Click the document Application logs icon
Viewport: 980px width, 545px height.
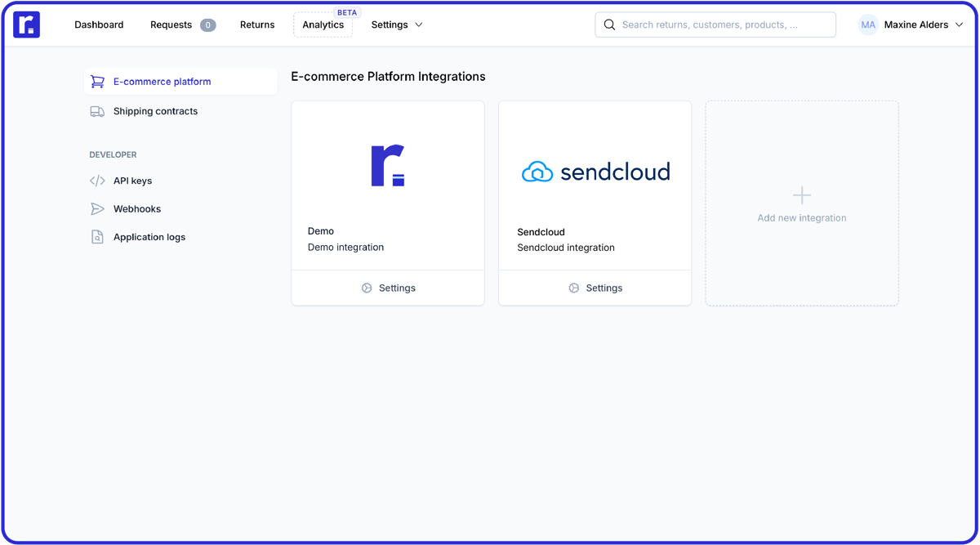click(97, 237)
